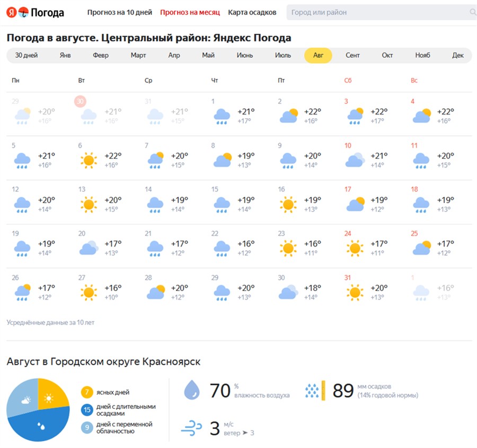477x448 pixels.
Task: Click the rain cloud icon for August 1
Action: coord(221,116)
